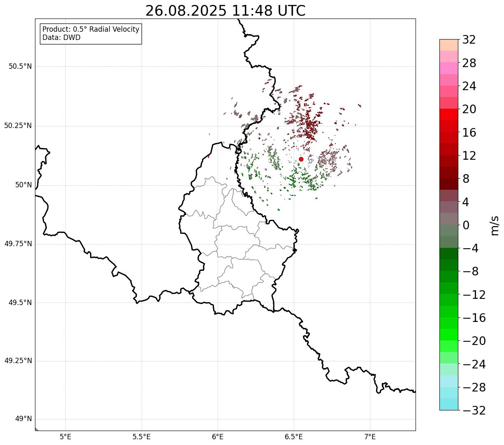Pick the peach swatch topping the colorbar

(448, 45)
